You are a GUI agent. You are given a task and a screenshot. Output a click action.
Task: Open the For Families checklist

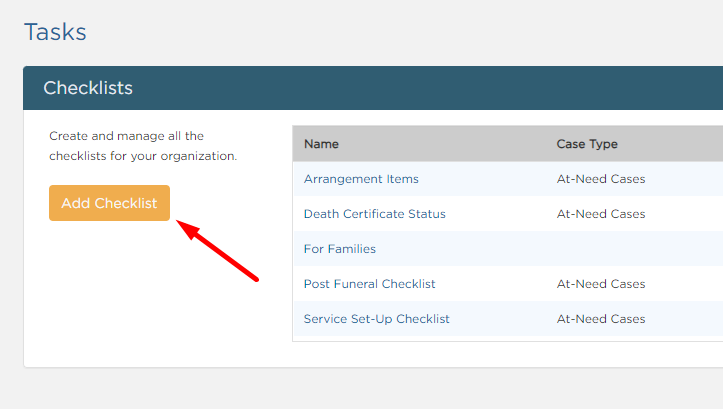(x=339, y=249)
